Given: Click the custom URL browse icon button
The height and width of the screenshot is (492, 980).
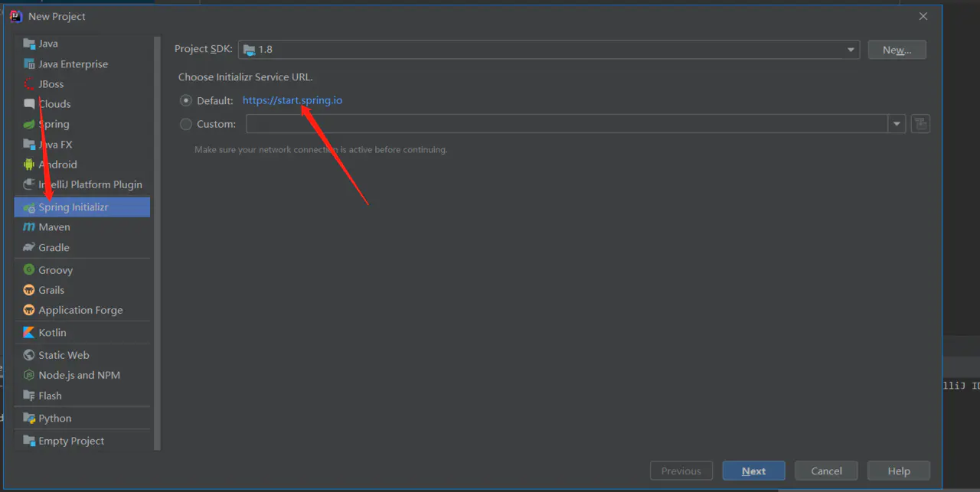Looking at the screenshot, I should (x=920, y=124).
